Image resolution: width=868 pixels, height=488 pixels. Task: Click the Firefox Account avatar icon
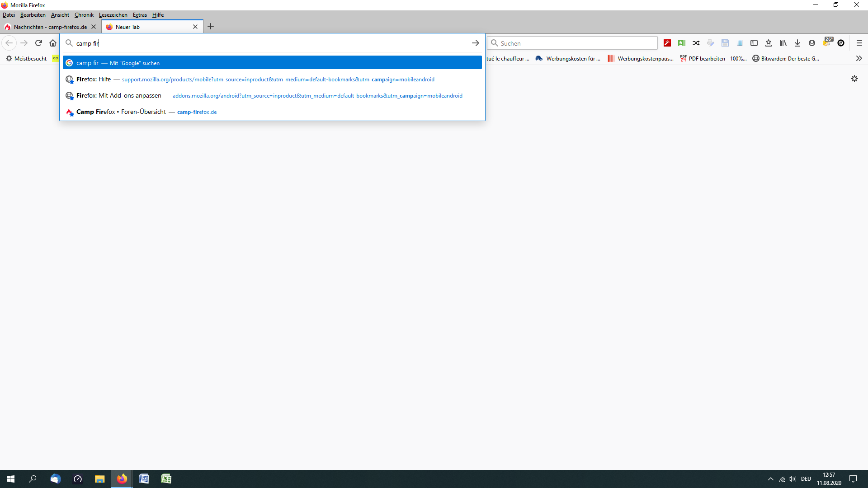click(812, 43)
